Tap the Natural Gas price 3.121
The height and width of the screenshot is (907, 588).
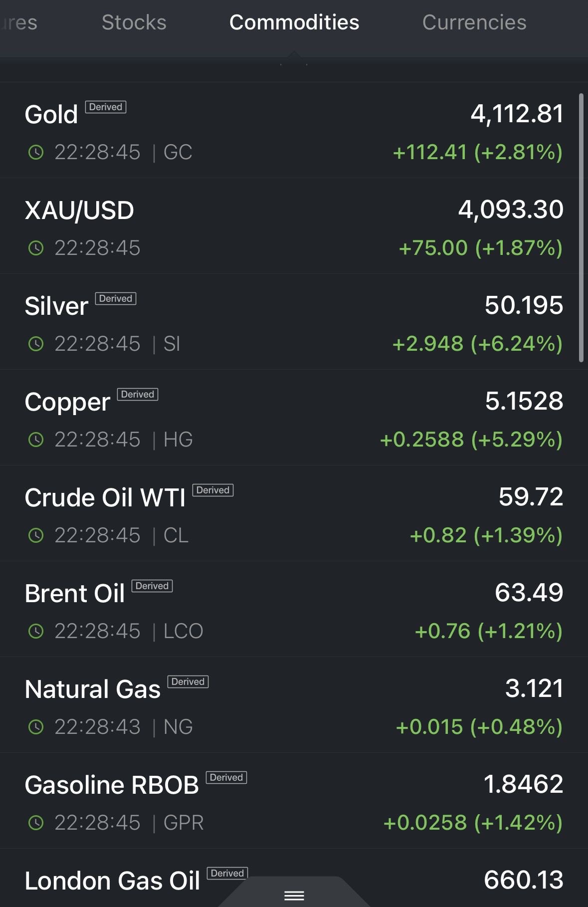tap(534, 688)
